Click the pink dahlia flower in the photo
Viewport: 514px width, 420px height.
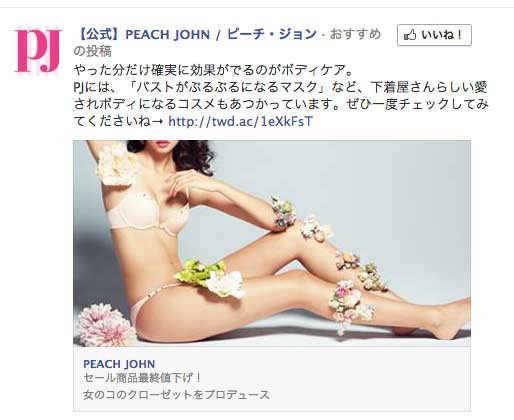tap(104, 325)
